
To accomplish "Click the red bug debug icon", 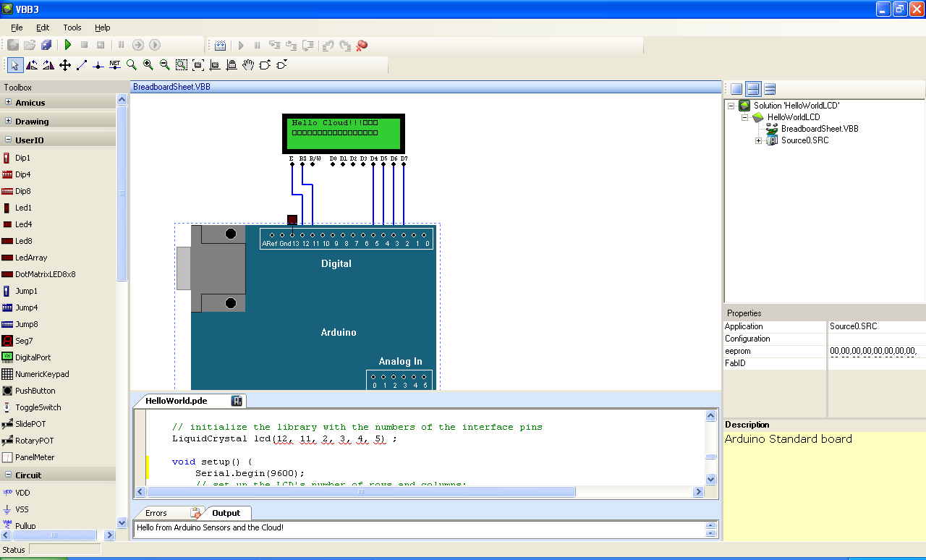I will pos(362,45).
